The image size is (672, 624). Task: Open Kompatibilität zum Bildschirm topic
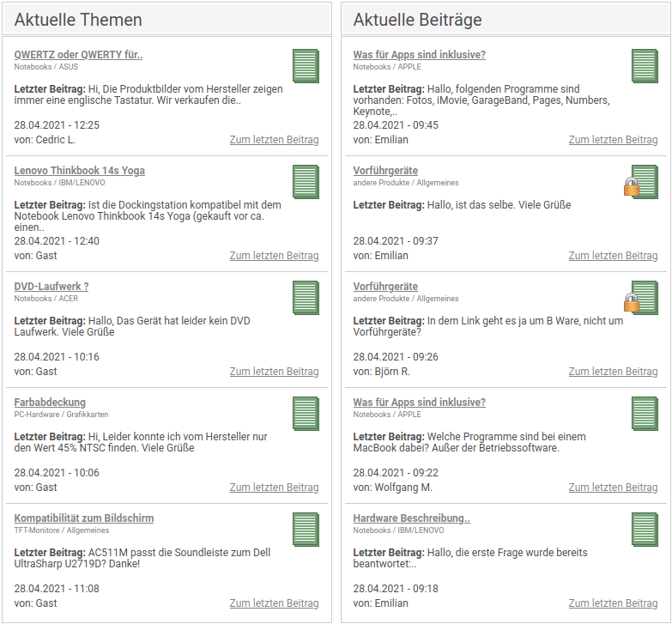pos(84,518)
